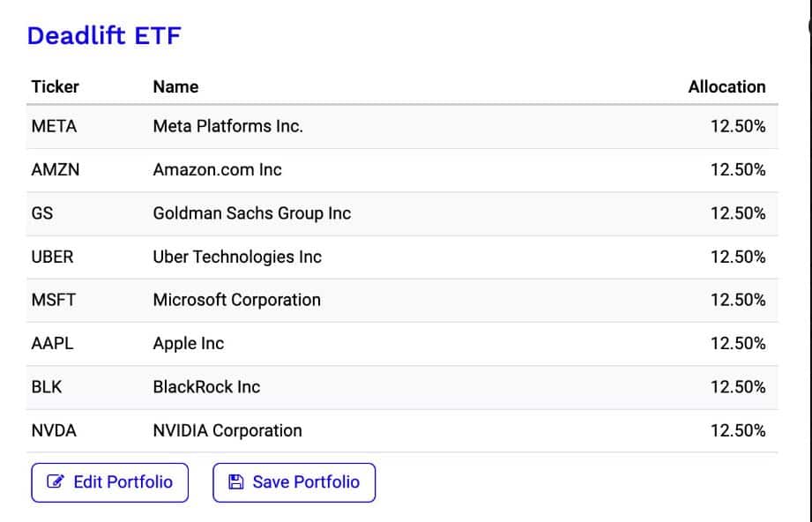
Task: Select the NVDA ticker cell
Action: tap(54, 430)
